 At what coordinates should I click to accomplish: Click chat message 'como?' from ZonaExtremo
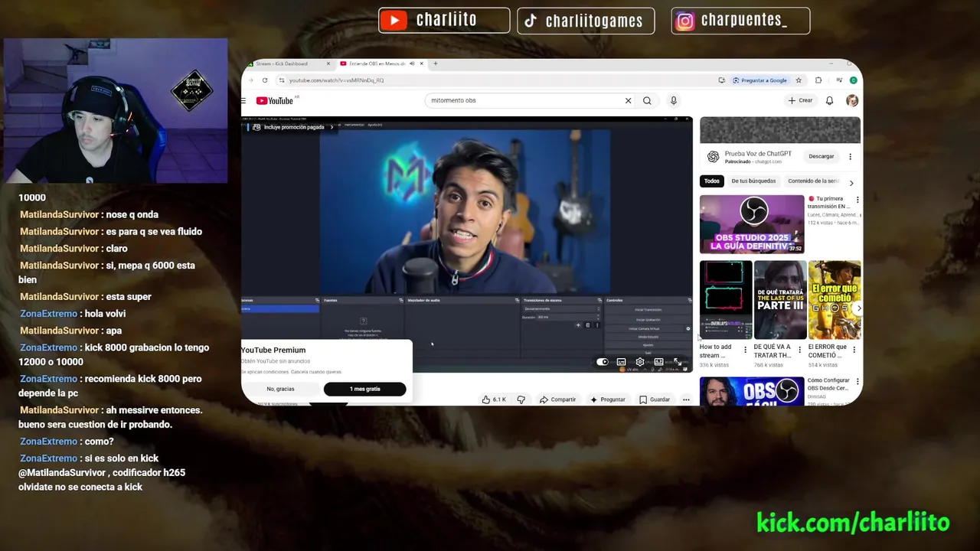[99, 442]
